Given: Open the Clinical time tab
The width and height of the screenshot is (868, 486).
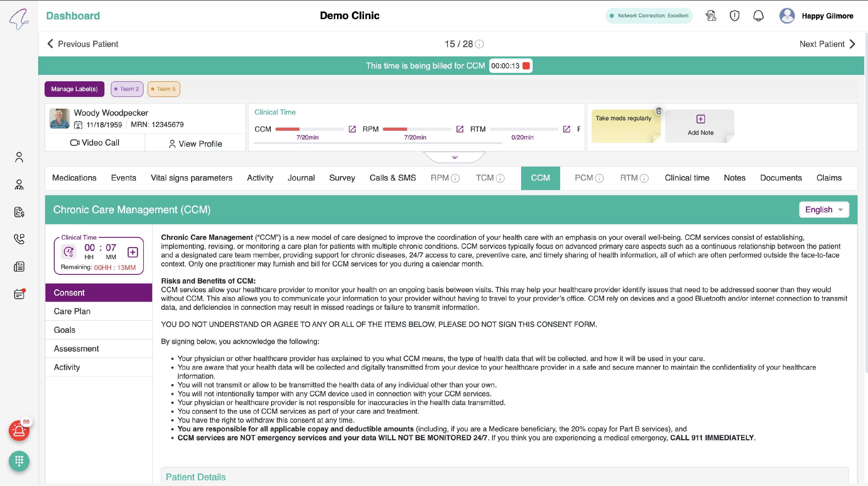Looking at the screenshot, I should tap(687, 178).
